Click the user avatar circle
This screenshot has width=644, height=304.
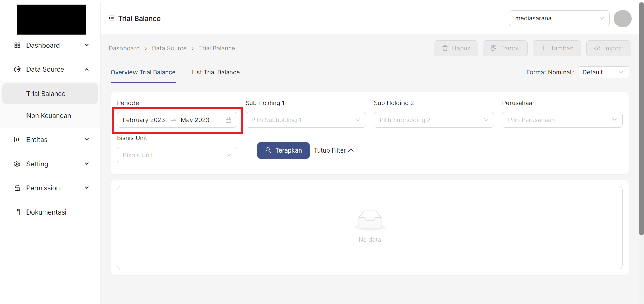pos(622,19)
